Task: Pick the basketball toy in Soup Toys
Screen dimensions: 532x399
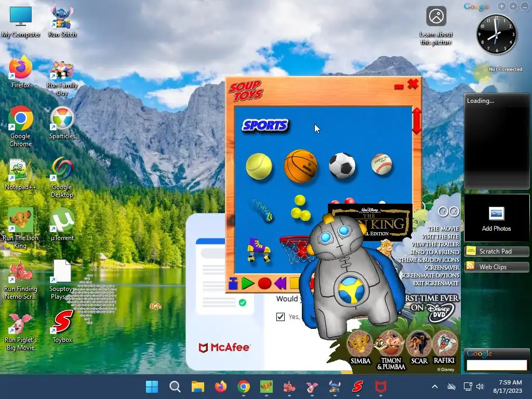Action: coord(301,166)
